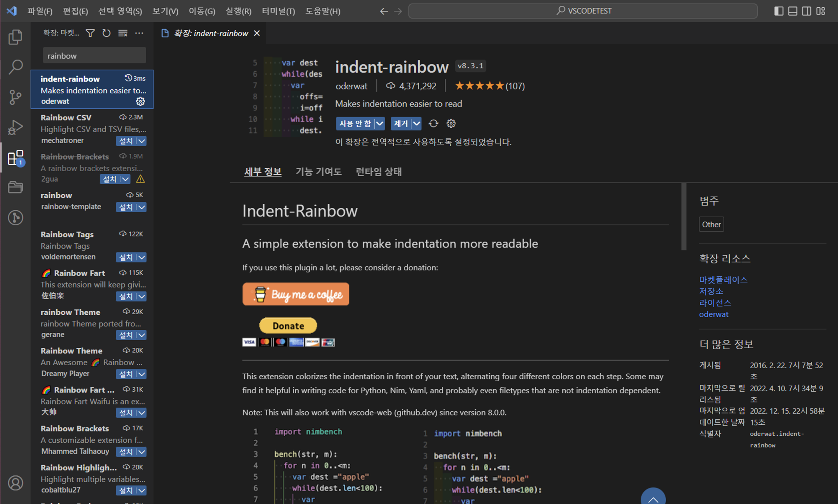
Task: Switch to the 기능 기여도 tab
Action: (318, 172)
